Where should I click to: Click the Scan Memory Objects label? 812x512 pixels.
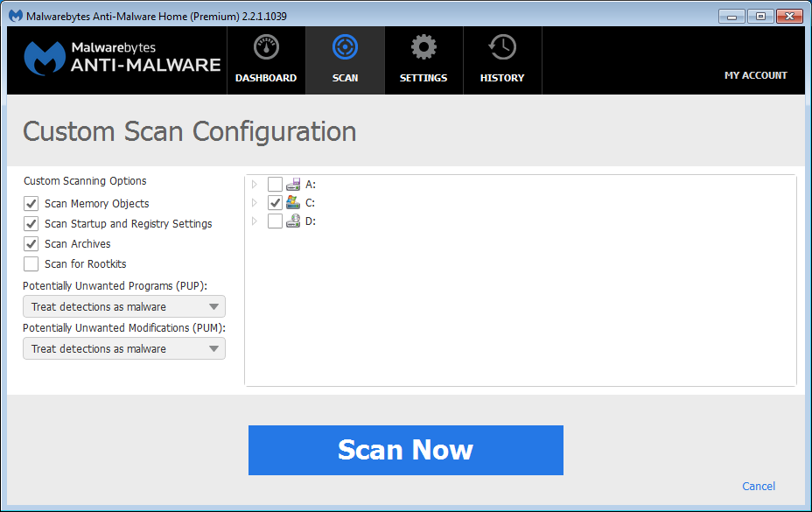[97, 204]
